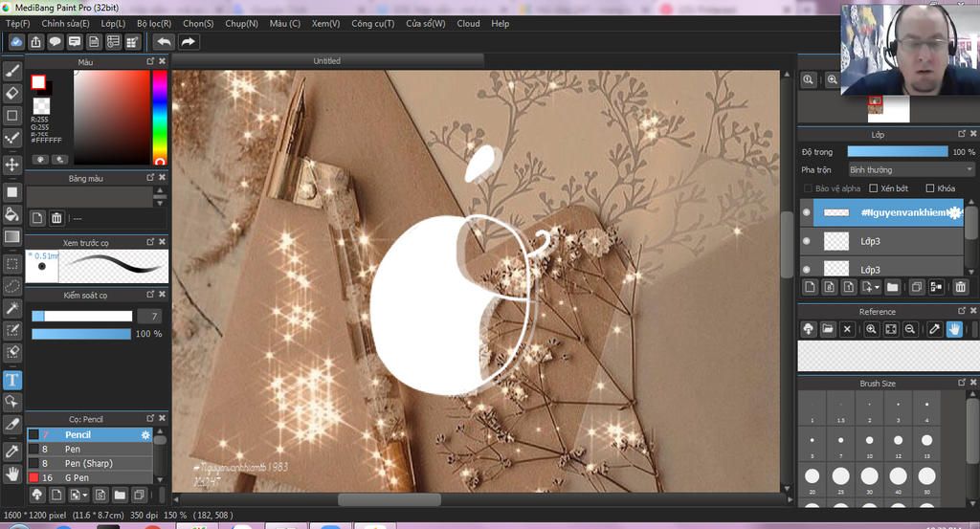Click the foreground white color swatch
The image size is (980, 529).
(38, 82)
